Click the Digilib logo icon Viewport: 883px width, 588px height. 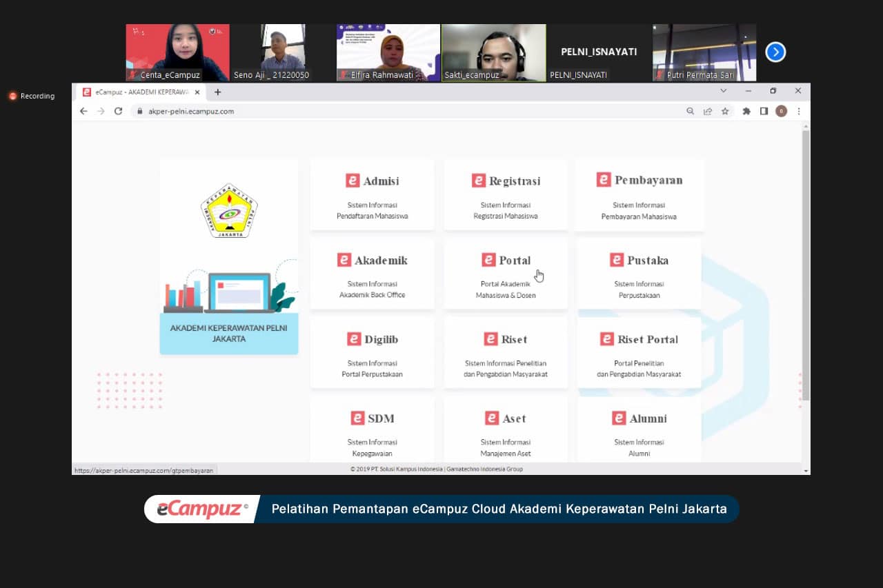click(x=354, y=339)
